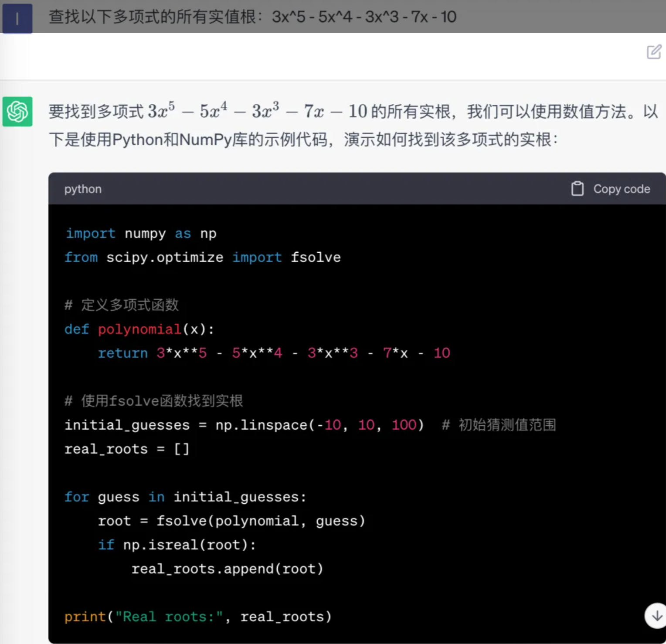
Task: Jump to bottom with the down-arrow button
Action: [656, 616]
